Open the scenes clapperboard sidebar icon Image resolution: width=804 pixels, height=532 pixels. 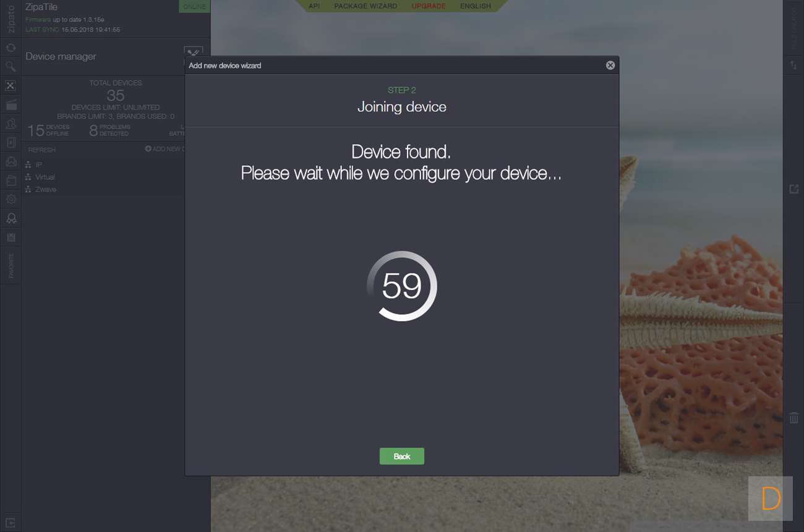coord(11,105)
